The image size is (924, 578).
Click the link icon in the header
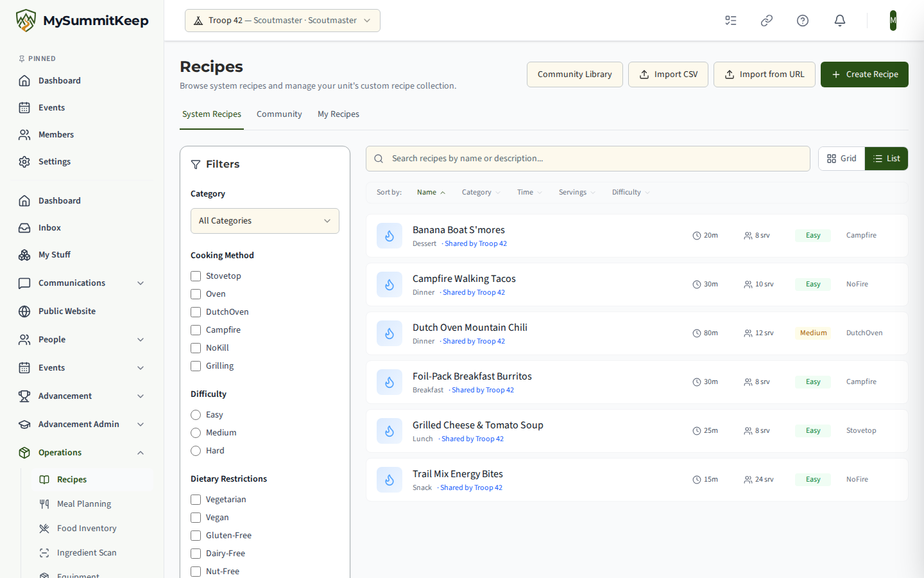click(x=767, y=21)
